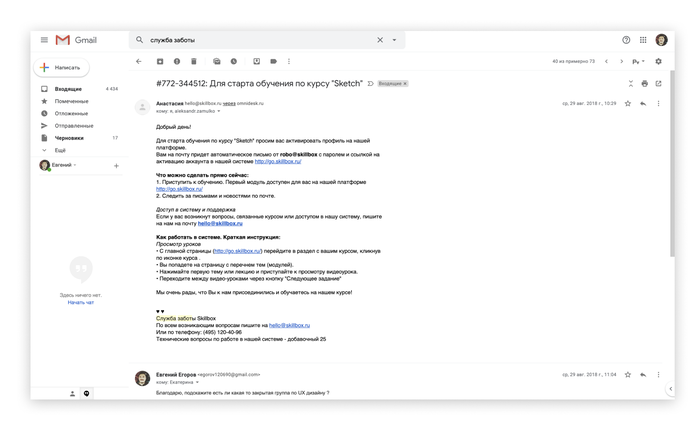Viewport: 700px width, 431px height.
Task: Open the Settings gear
Action: pos(658,61)
